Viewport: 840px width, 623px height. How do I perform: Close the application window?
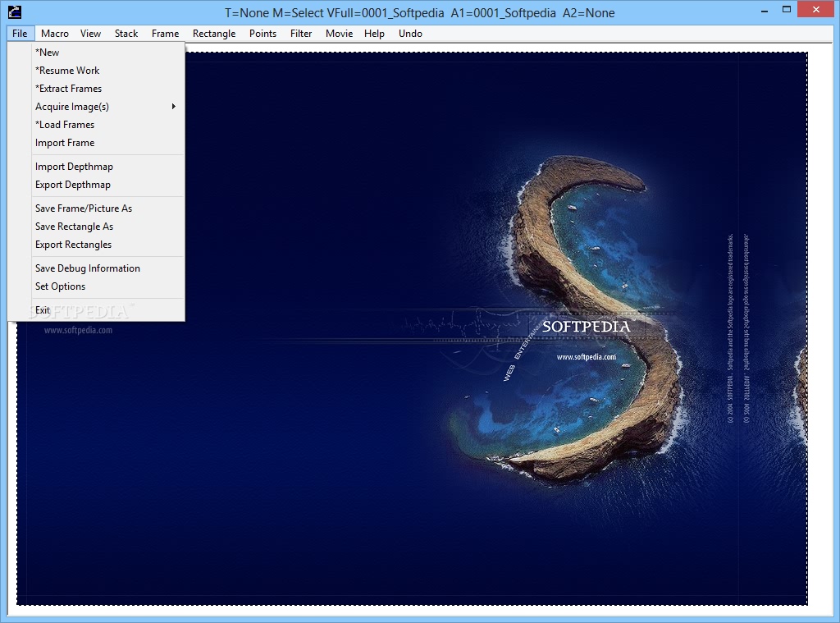[x=816, y=10]
